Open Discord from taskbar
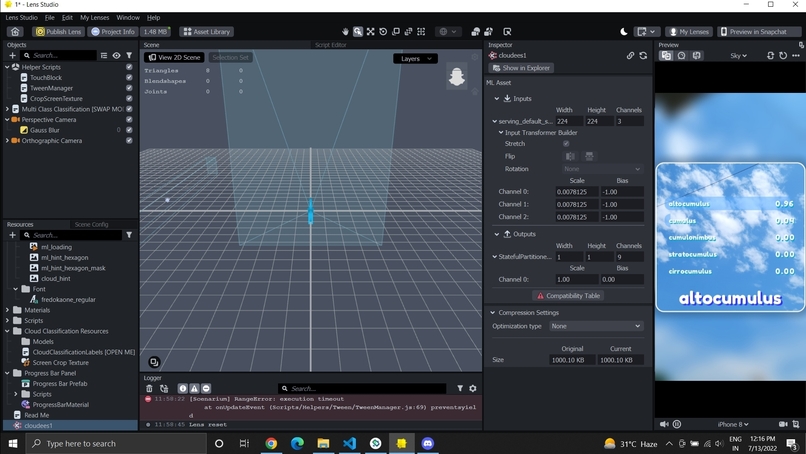 tap(428, 443)
